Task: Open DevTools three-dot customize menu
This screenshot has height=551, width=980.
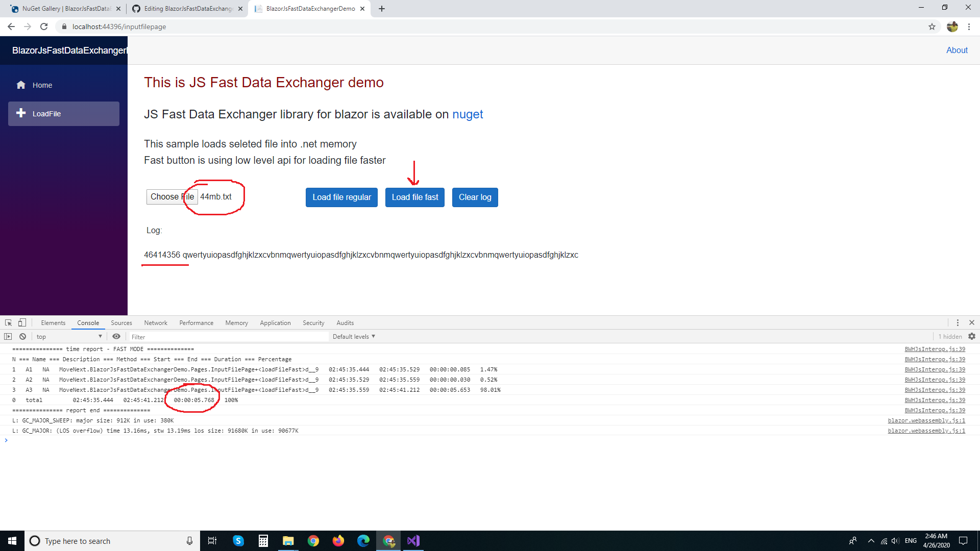Action: pyautogui.click(x=958, y=323)
